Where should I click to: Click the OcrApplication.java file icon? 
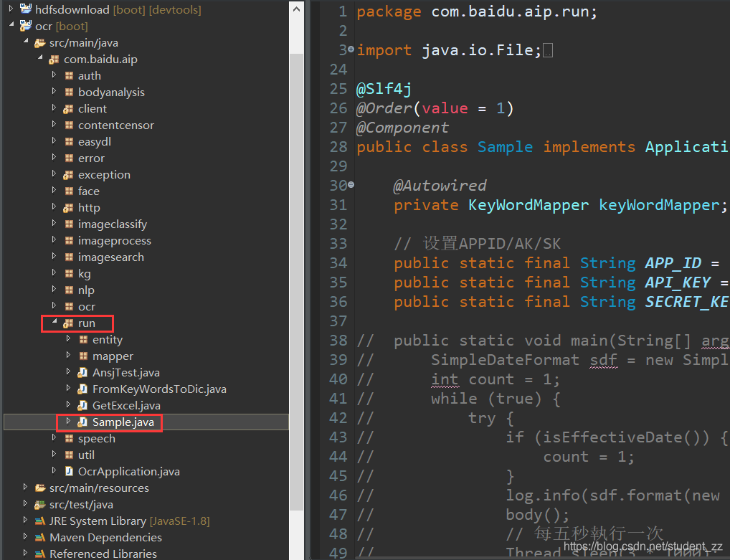(x=69, y=471)
